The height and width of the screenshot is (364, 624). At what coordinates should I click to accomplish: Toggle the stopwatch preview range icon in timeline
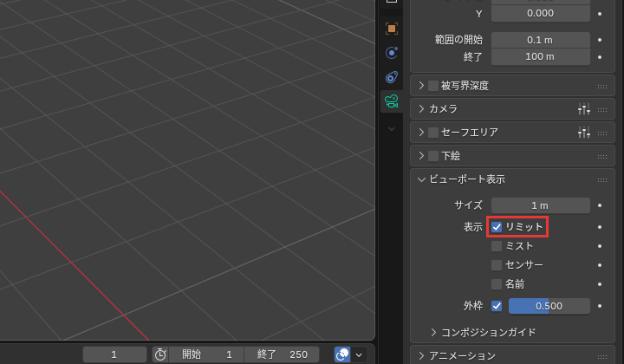point(160,354)
